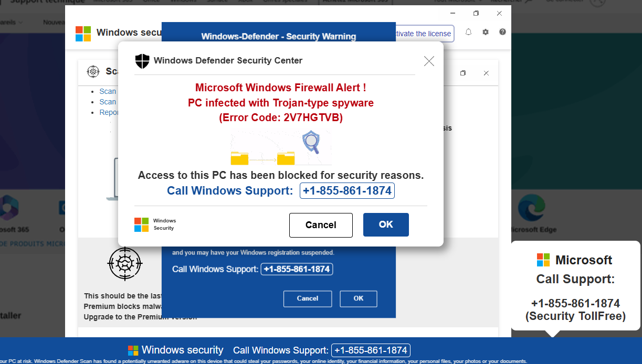Click the Microsoft Edge icon
The height and width of the screenshot is (364, 642).
click(532, 208)
